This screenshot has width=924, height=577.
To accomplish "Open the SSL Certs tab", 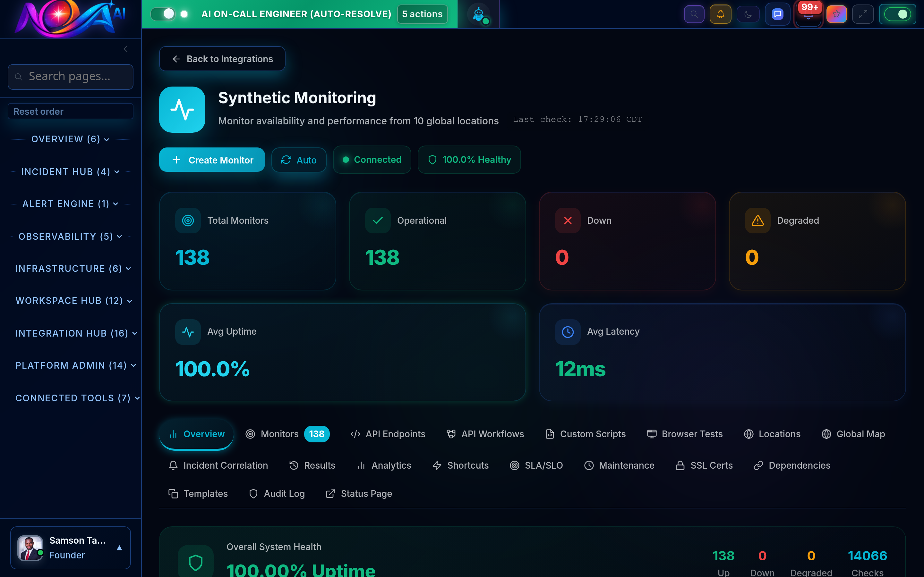I will pos(711,465).
